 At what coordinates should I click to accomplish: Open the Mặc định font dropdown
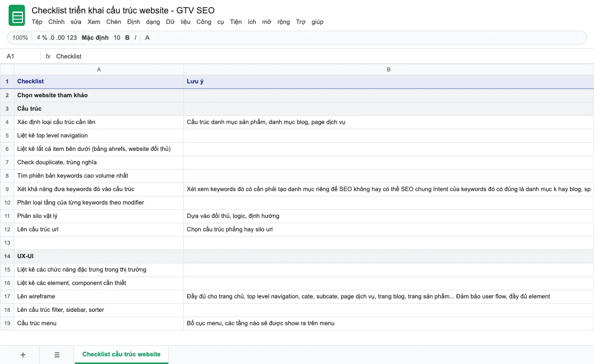click(x=95, y=37)
